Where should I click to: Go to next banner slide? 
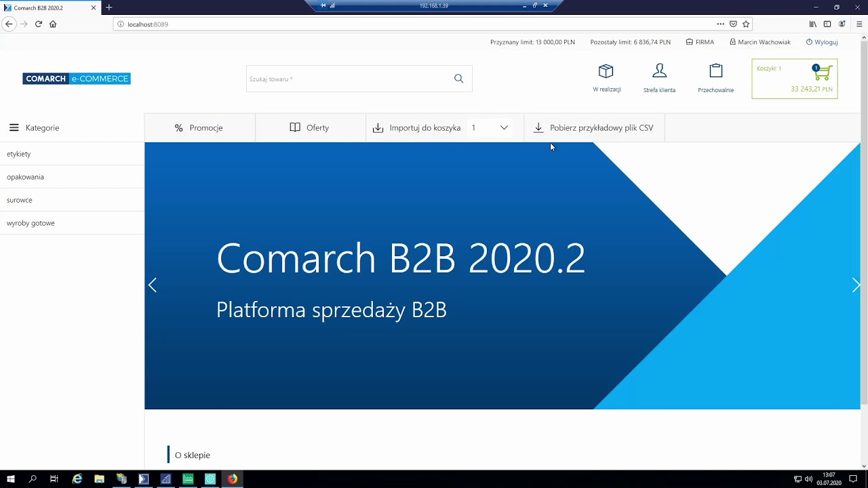tap(856, 285)
